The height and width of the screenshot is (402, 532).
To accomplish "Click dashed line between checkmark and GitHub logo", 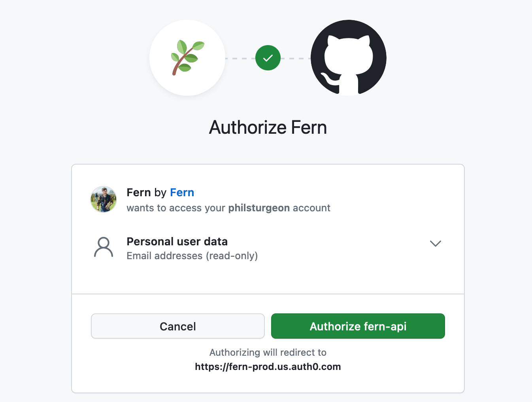I will 296,58.
